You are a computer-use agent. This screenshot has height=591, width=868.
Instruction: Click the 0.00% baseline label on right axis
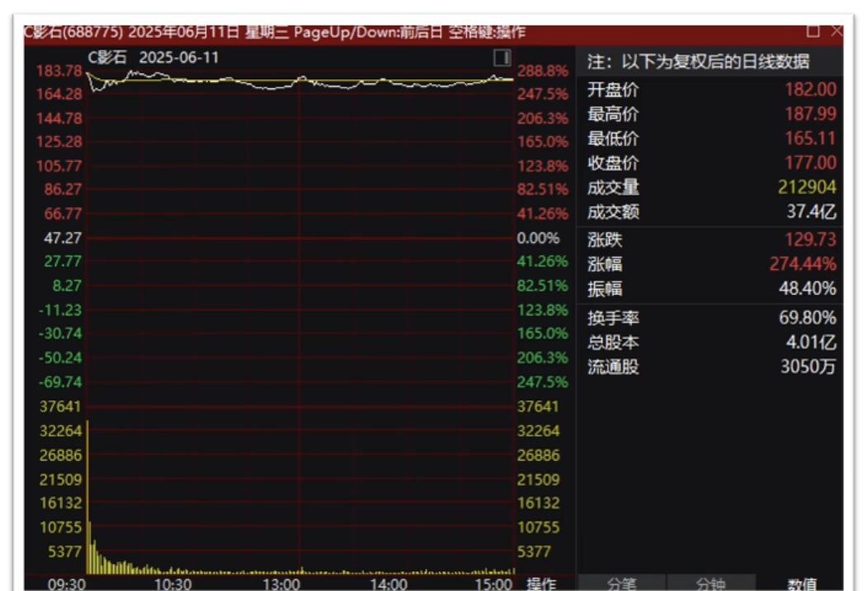coord(537,238)
